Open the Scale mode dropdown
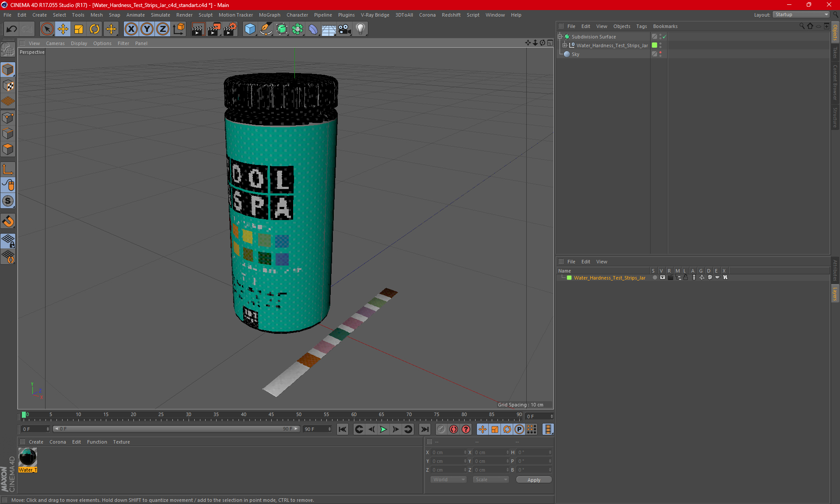The image size is (840, 504). [491, 479]
